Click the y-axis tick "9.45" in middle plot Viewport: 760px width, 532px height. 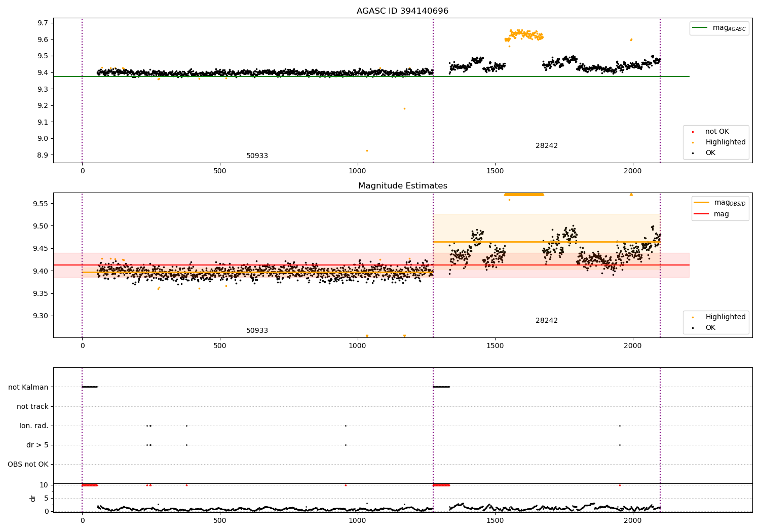[x=41, y=249]
